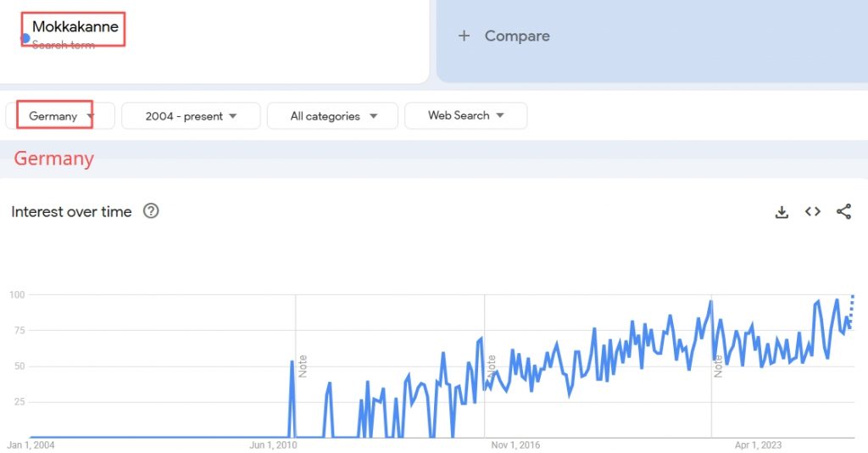Open the All categories dropdown

332,116
